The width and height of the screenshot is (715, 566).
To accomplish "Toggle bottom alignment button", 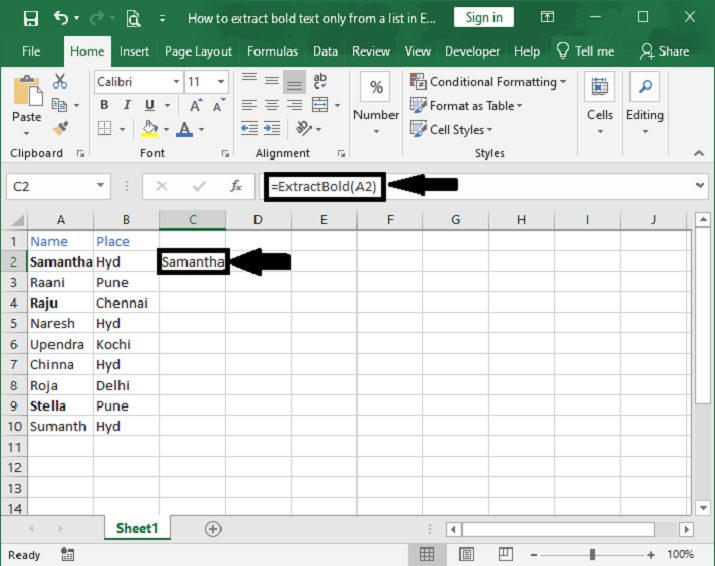I will 294,82.
